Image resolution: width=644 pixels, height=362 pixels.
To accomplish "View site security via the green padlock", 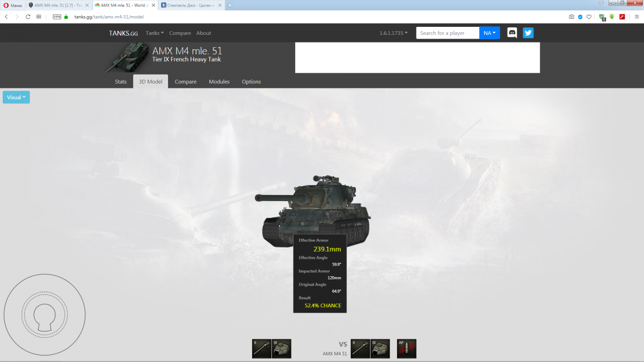I will click(x=67, y=17).
